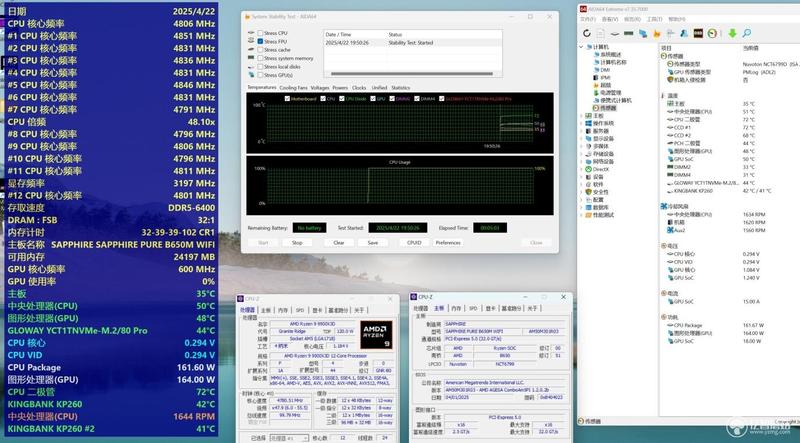The width and height of the screenshot is (800, 443).
Task: Click the log list horizontal scrollbar
Action: 412,74
